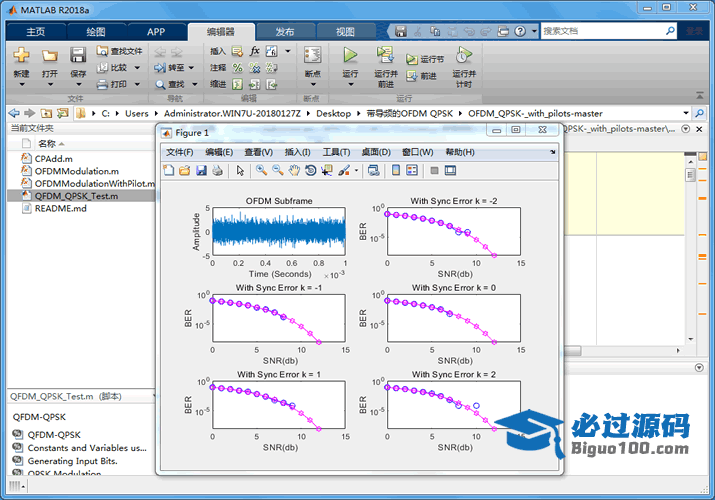Open Insert (插入) menu in Figure 1

click(297, 152)
